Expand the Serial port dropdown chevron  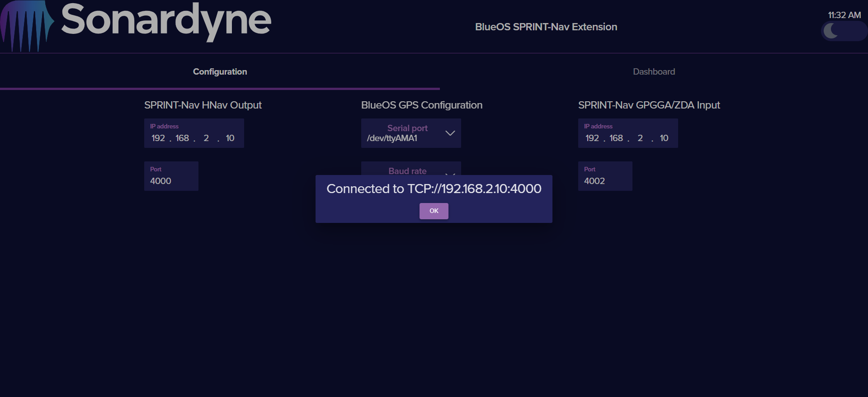click(x=450, y=133)
